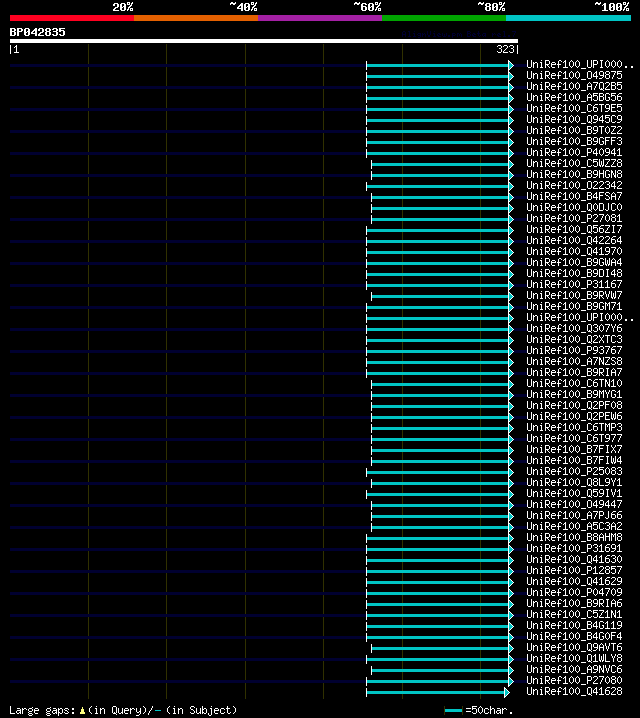Click the cyan alignment bar for UniRef100_A5C3A2
This screenshot has width=640, height=718.
(442, 528)
